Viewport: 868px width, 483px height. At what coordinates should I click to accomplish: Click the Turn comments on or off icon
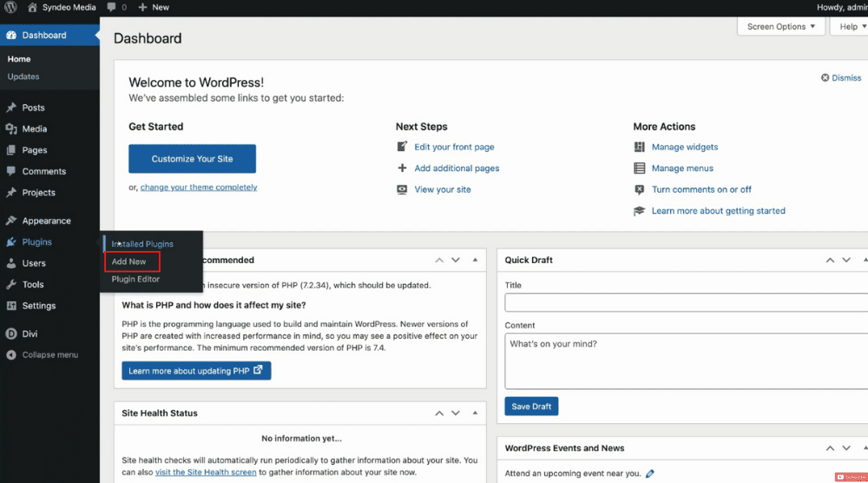[x=640, y=189]
